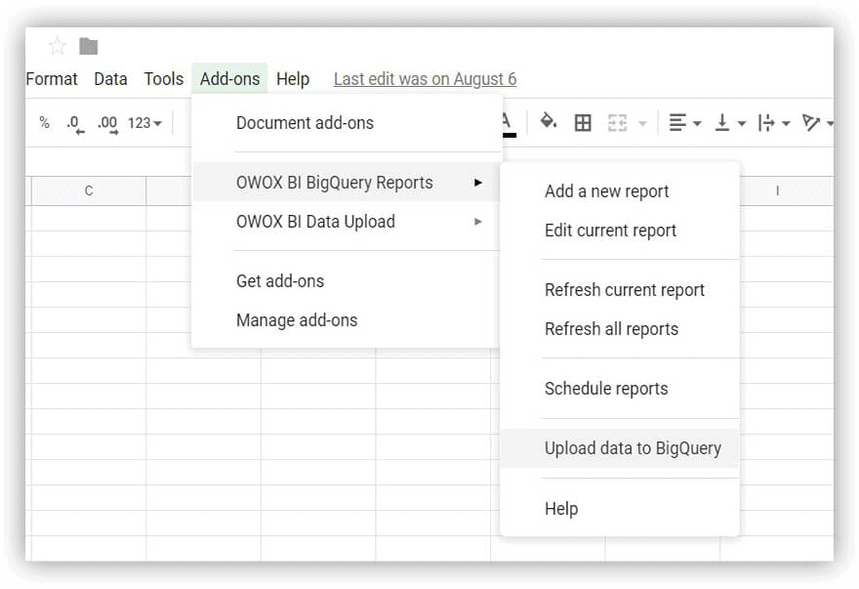Star this spreadsheet document
Viewport: 859px width, 589px height.
tap(57, 46)
